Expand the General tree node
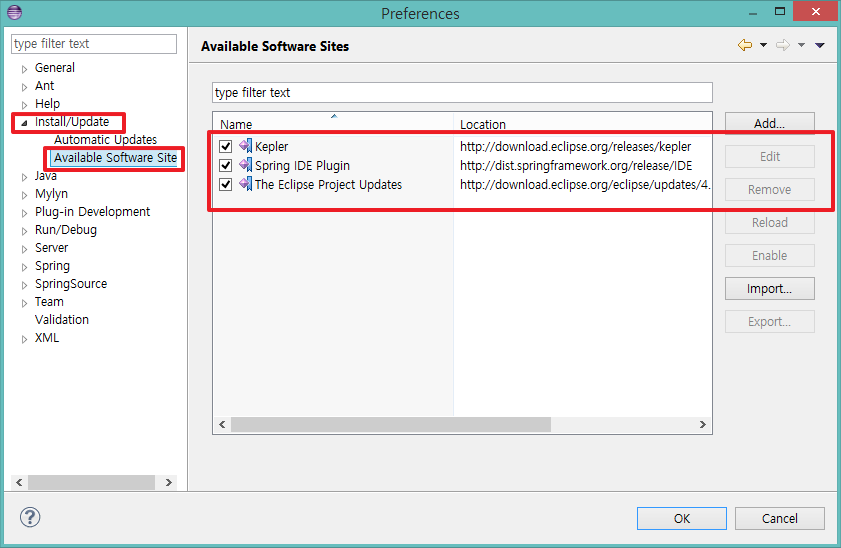The image size is (841, 548). [x=24, y=68]
